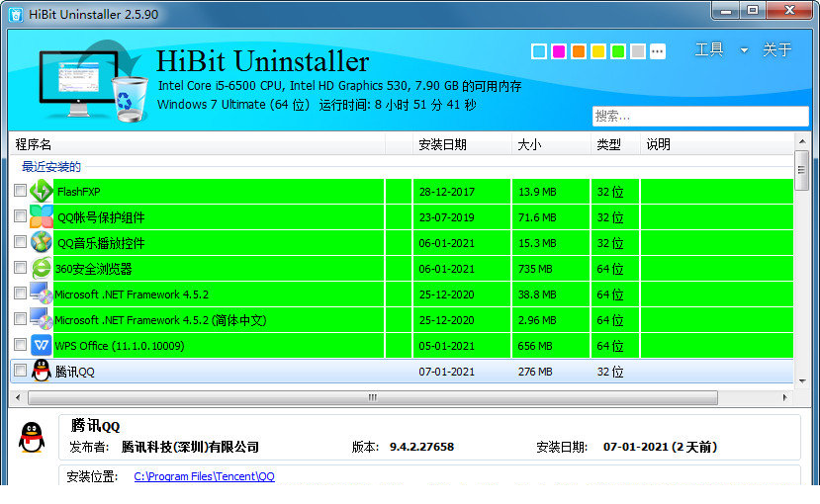
Task: Select WPS Office (11.1.0.10009) row name
Action: click(120, 346)
